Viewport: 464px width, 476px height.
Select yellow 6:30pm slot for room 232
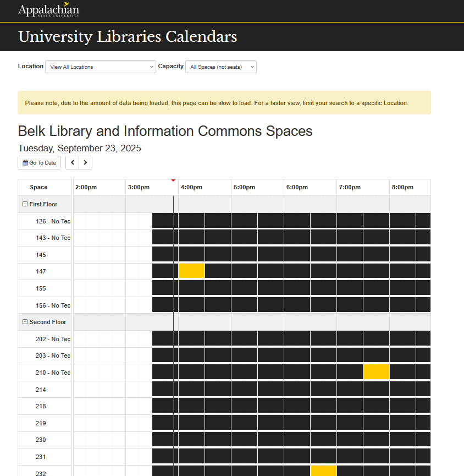[x=323, y=471]
